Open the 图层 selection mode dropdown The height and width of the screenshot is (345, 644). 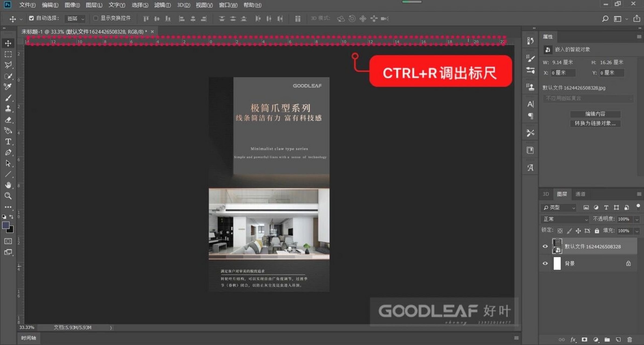point(75,18)
